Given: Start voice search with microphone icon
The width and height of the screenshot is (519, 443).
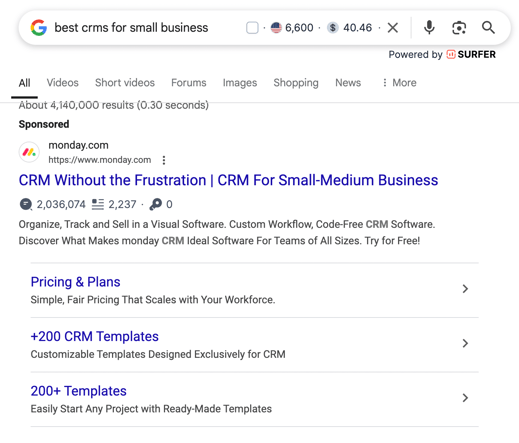Looking at the screenshot, I should [x=429, y=27].
